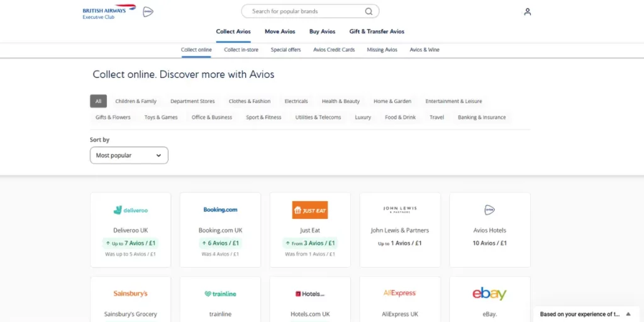Open the Buy Avios menu

pos(322,31)
